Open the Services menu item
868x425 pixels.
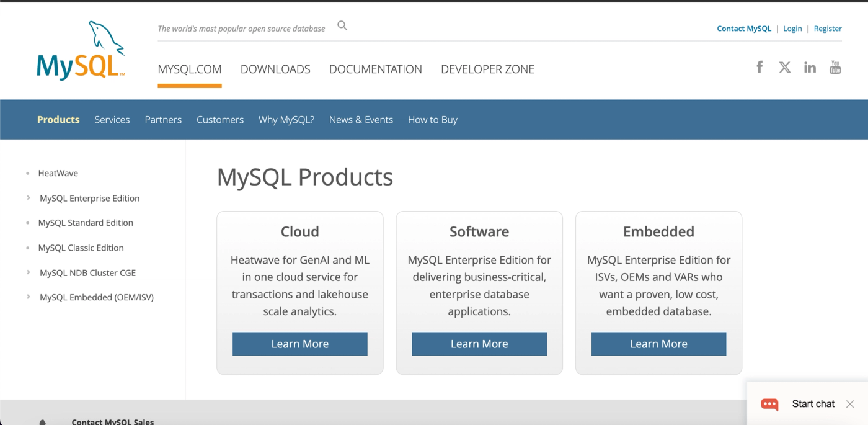click(x=112, y=120)
